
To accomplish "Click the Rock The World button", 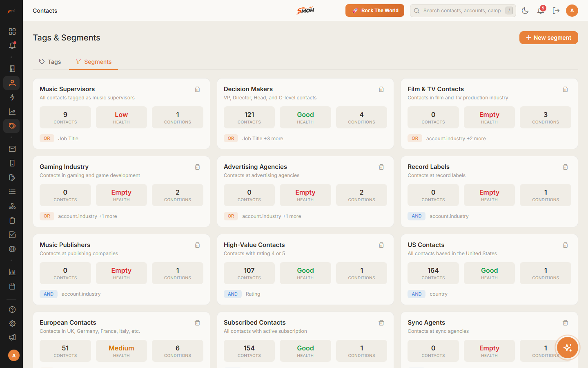I will click(375, 11).
